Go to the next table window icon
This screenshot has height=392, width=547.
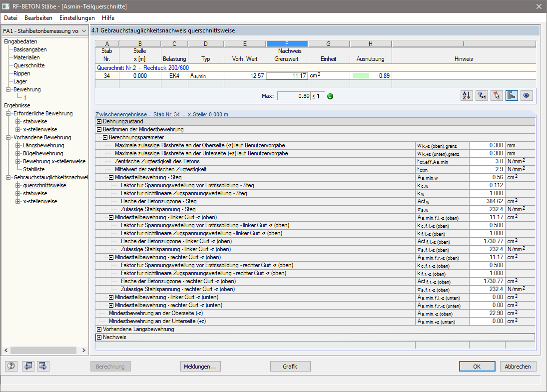tap(43, 366)
